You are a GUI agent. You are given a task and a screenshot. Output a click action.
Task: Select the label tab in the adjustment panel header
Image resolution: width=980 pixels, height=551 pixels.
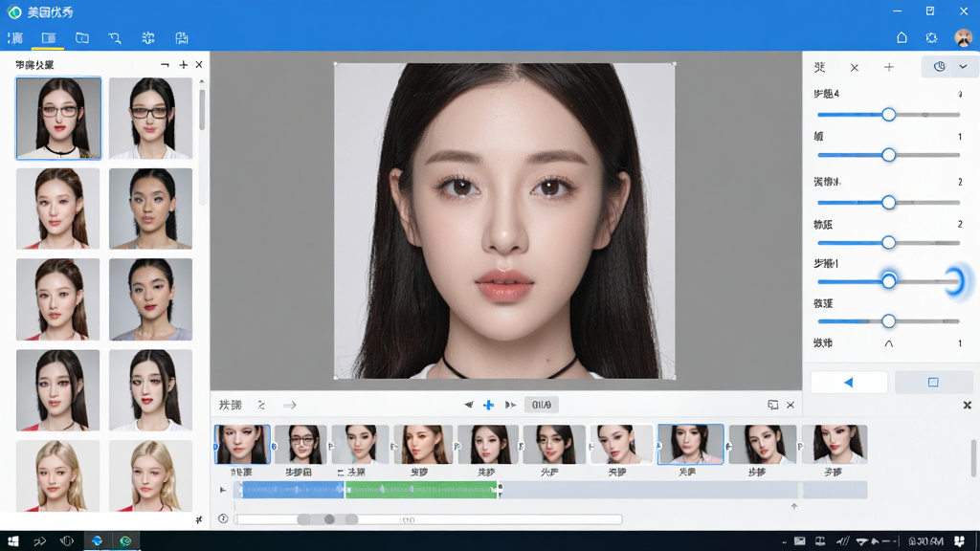[x=819, y=67]
